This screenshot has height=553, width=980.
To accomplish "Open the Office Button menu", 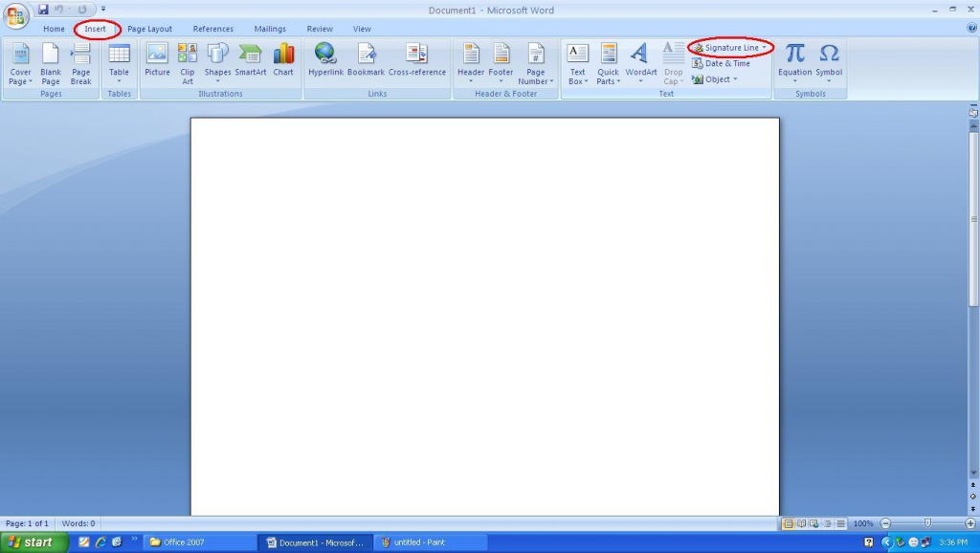I will (15, 15).
